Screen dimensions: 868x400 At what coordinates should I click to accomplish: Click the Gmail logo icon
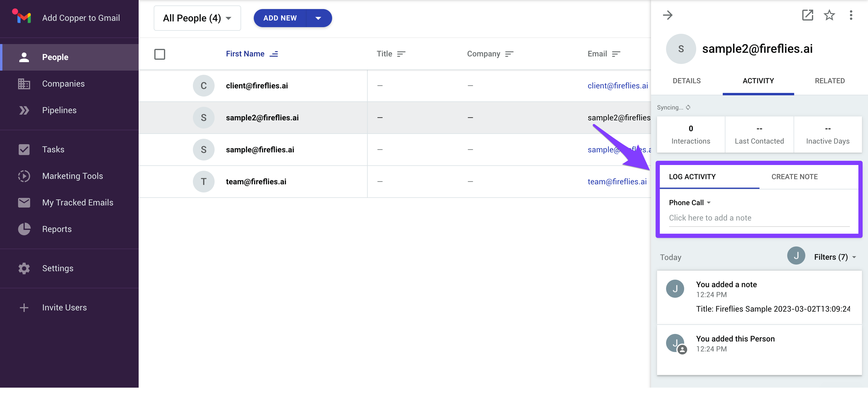24,17
